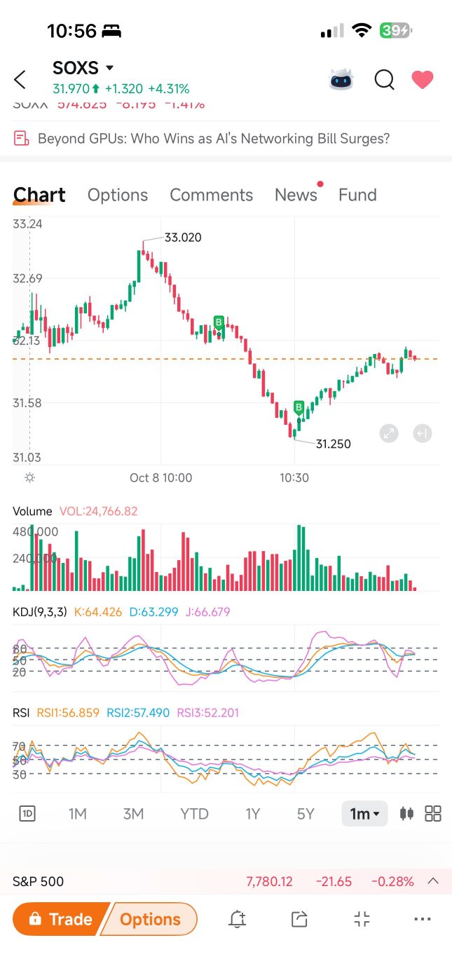Expand the SOXS ticker dropdown arrow
This screenshot has height=980, width=452.
(109, 68)
